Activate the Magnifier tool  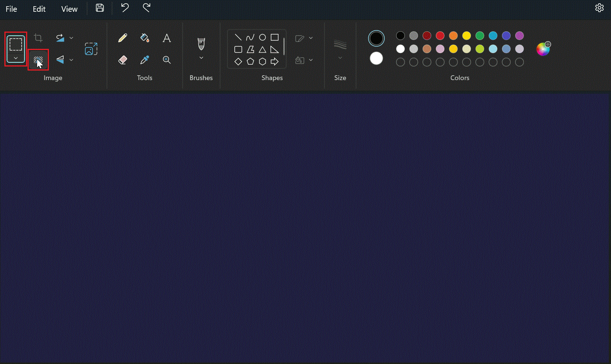tap(166, 60)
